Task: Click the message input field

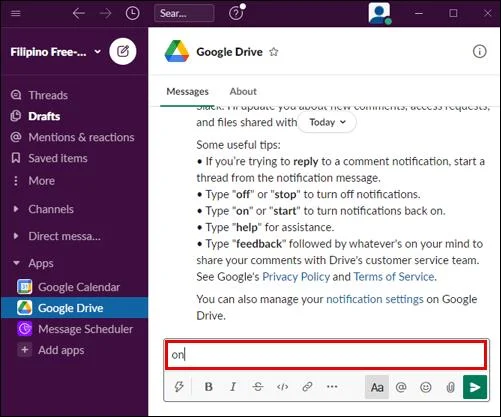Action: [326, 355]
